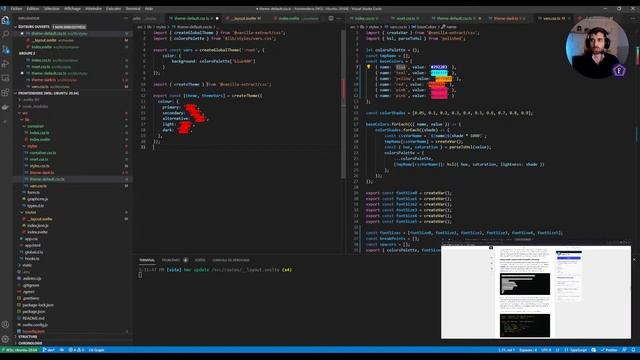Click the left editor vertical scrollbar

[x=344, y=104]
